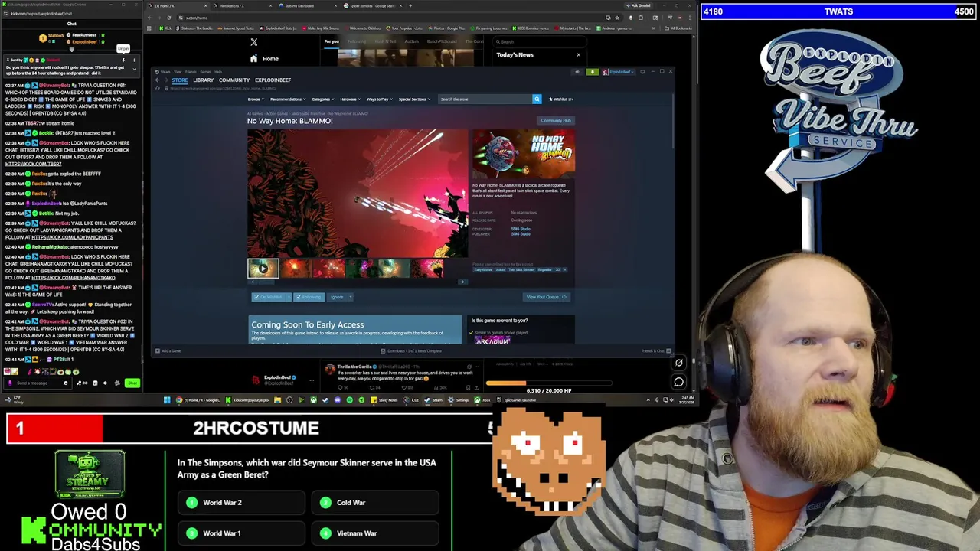Open Settings from the taskbar
Viewport: 980px width, 551px height.
click(x=459, y=399)
